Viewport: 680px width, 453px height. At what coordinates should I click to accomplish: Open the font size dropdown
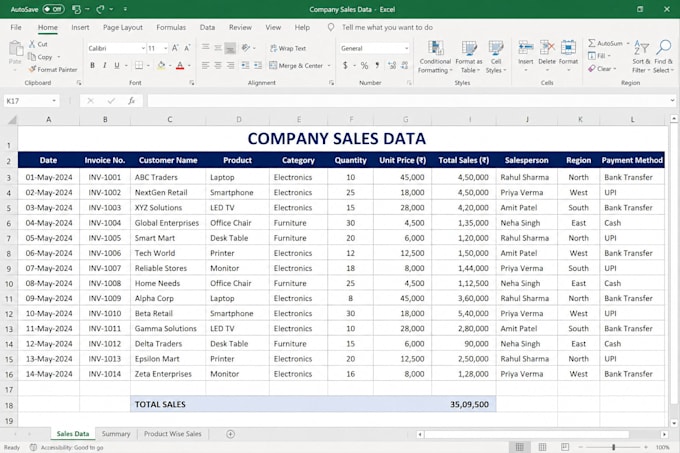coord(165,48)
